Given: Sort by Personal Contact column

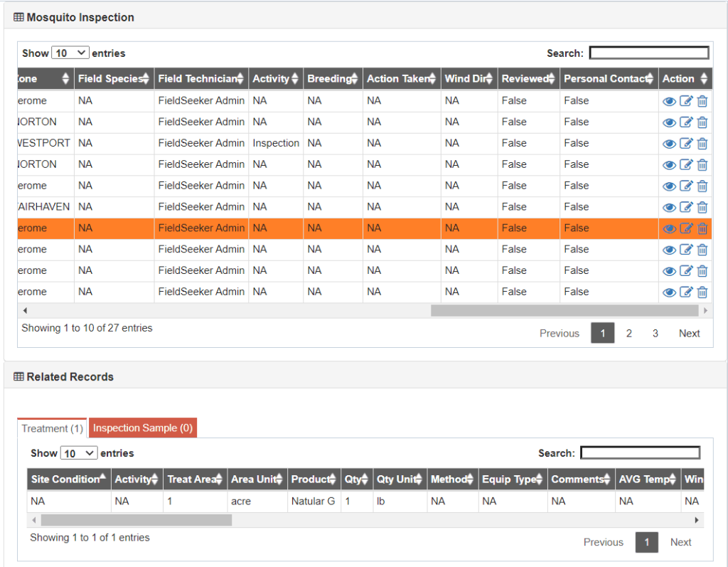Looking at the screenshot, I should coord(609,78).
